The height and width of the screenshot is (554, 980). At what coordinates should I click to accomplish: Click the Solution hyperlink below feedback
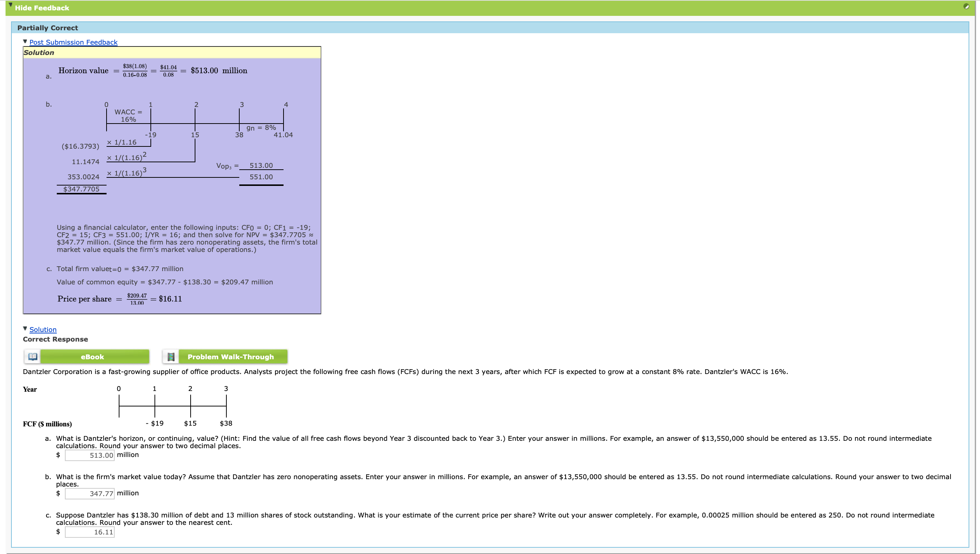point(42,329)
